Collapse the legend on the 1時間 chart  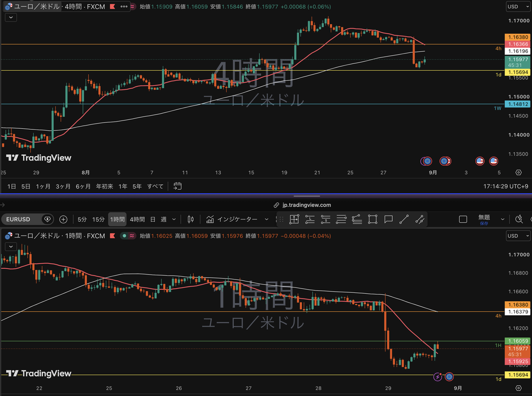pyautogui.click(x=11, y=247)
